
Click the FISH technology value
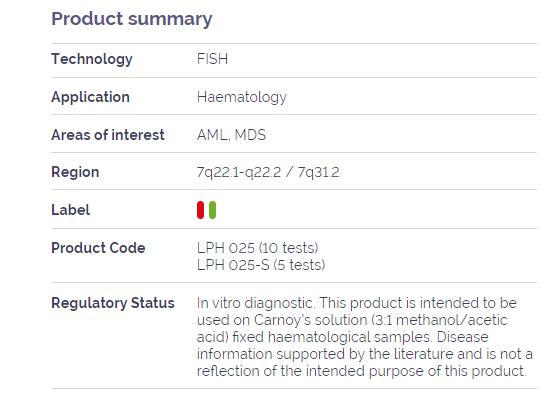(x=212, y=59)
